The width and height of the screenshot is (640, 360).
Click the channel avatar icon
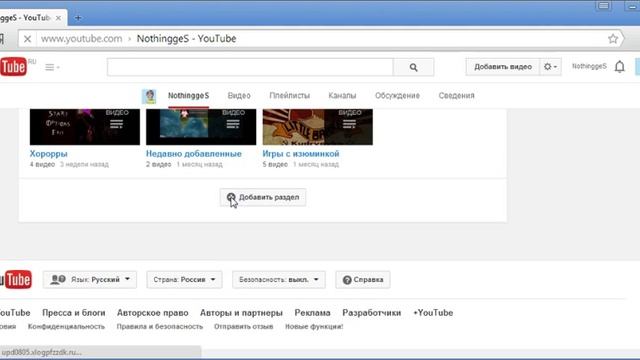[x=149, y=96]
